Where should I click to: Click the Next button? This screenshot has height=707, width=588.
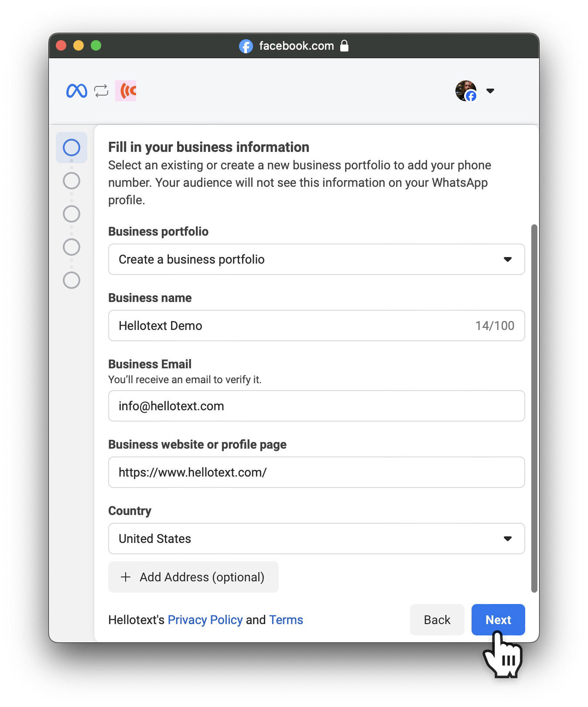pos(498,620)
